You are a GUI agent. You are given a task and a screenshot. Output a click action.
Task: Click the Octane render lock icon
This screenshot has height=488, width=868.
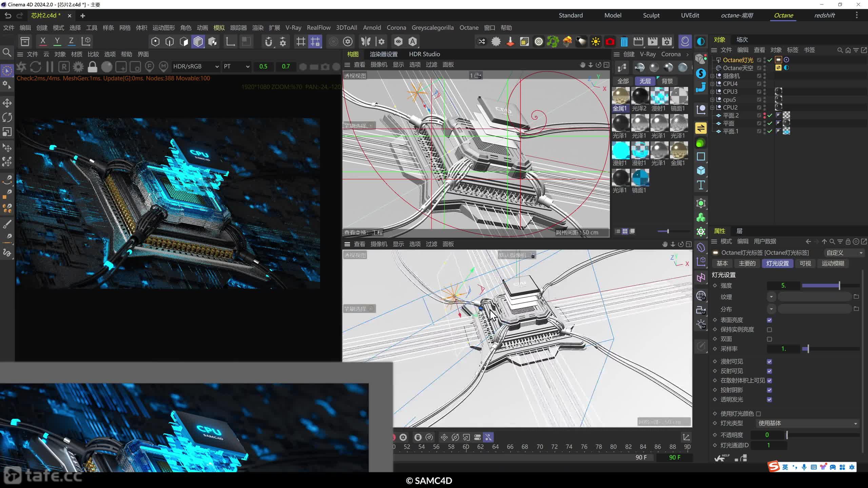point(92,67)
